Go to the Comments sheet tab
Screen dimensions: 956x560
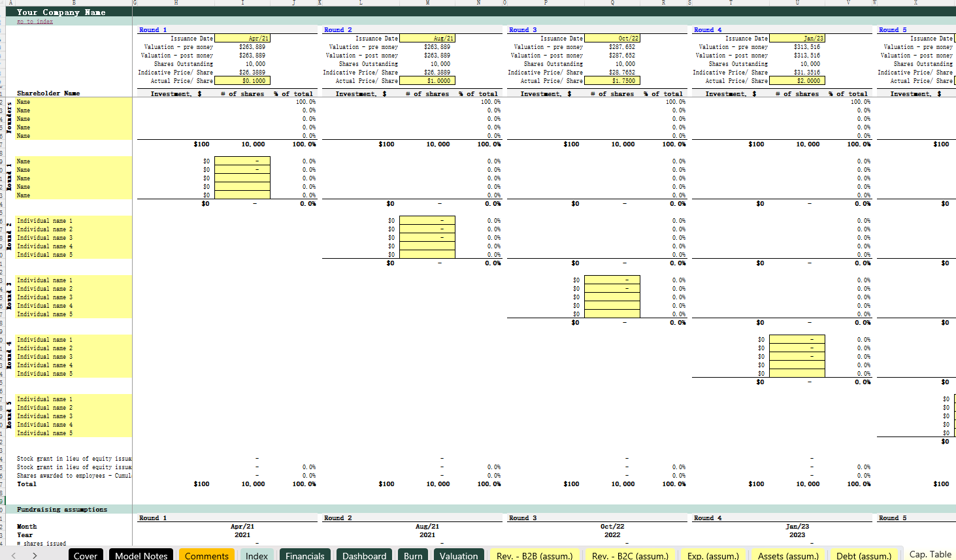(x=206, y=555)
